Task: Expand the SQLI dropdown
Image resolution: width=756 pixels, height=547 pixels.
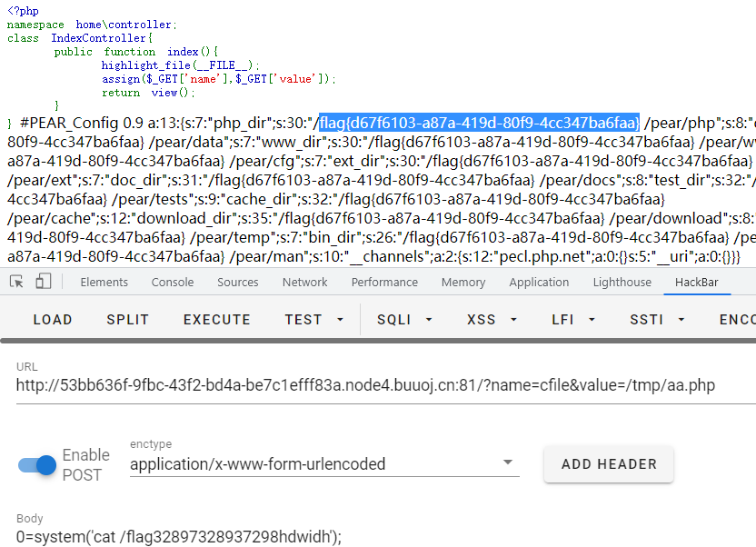Action: tap(404, 320)
